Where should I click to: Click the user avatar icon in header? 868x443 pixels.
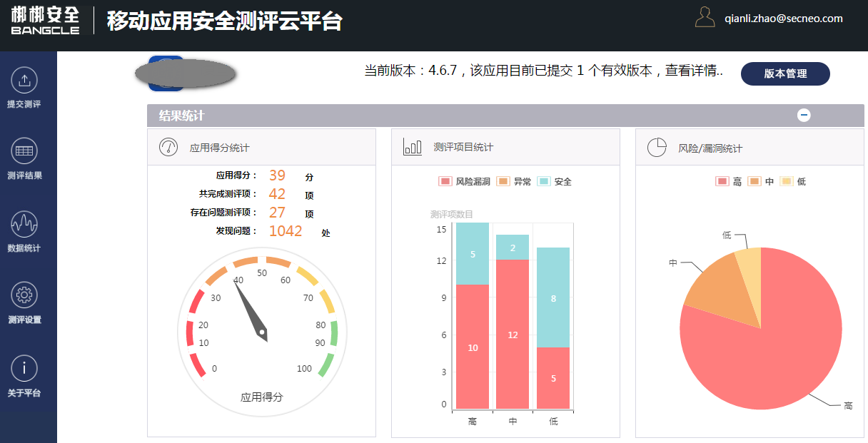click(x=705, y=18)
